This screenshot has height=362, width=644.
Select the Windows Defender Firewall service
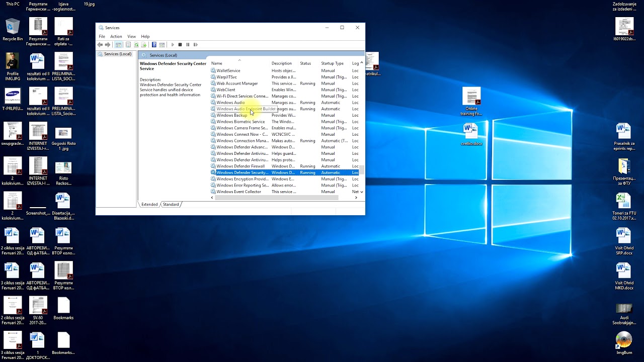point(284,166)
